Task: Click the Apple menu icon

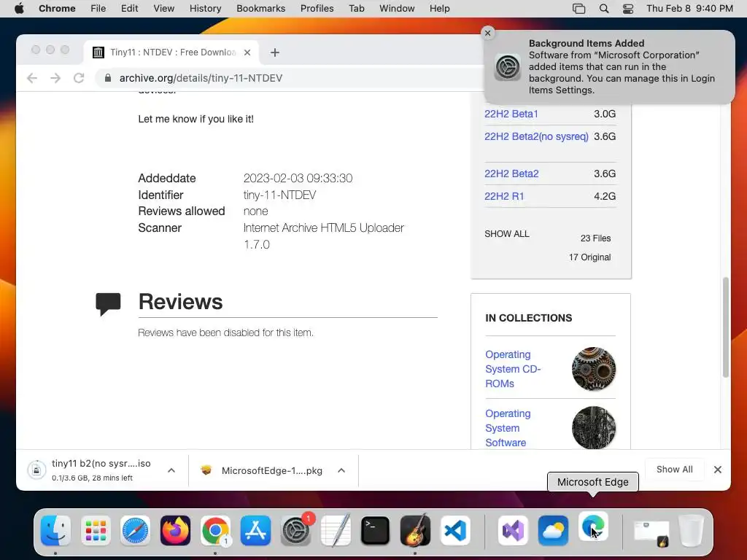Action: click(x=19, y=9)
